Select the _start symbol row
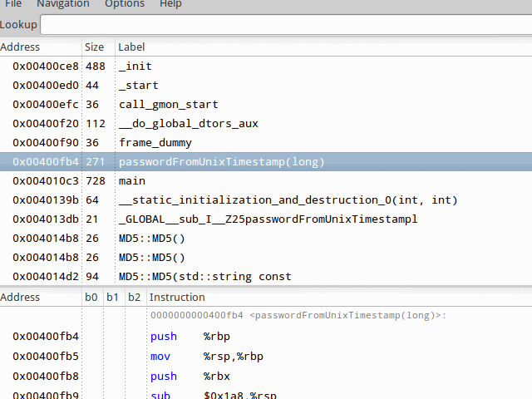This screenshot has height=399, width=532. coord(266,85)
